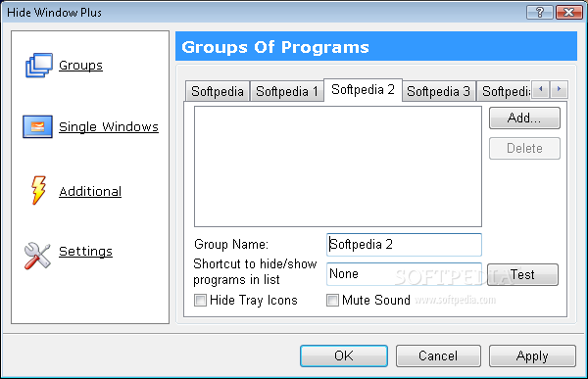Click the Test shortcut button
This screenshot has height=379, width=588.
tap(522, 275)
